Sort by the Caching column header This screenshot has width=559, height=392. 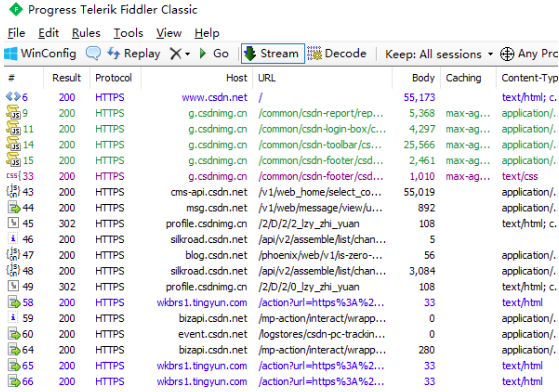coord(468,78)
